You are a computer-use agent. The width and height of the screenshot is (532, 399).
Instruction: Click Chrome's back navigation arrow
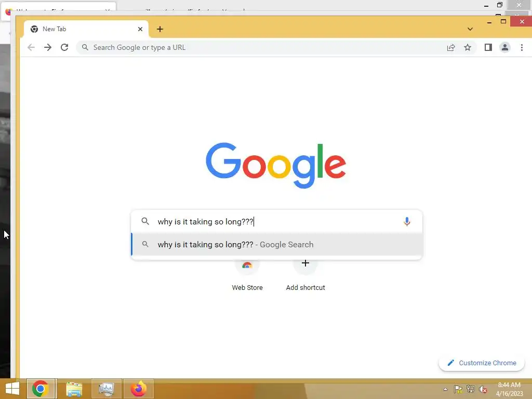click(x=31, y=47)
